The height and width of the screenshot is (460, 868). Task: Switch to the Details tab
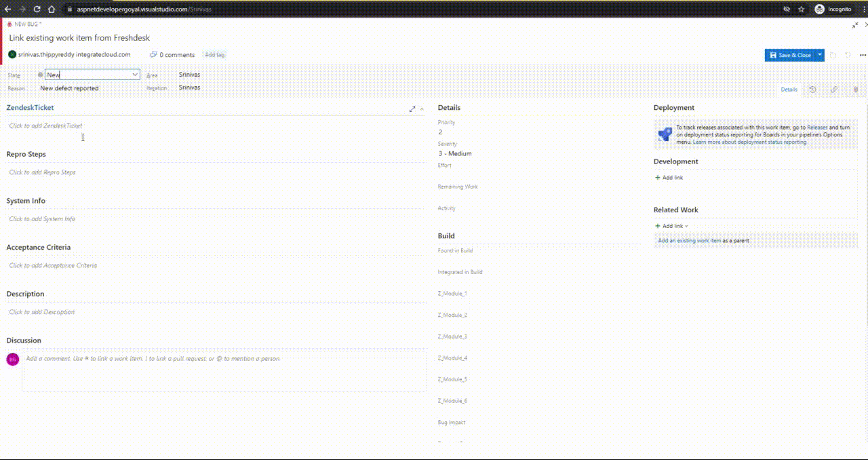[x=789, y=90]
